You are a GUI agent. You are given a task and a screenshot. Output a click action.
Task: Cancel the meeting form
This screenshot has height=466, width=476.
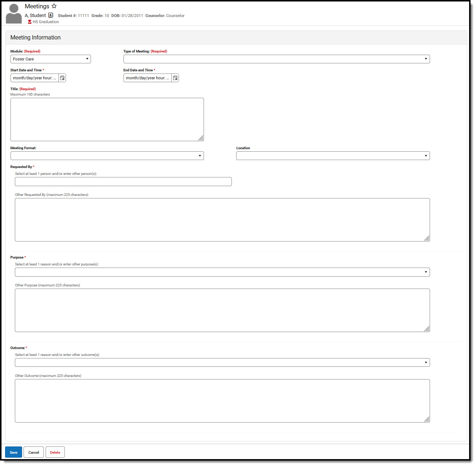33,452
